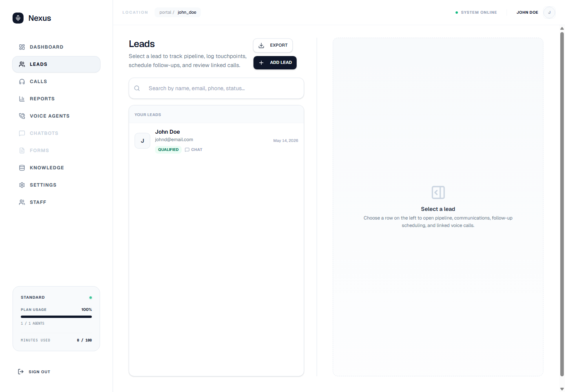Click the 100% plan usage value
Image resolution: width=565 pixels, height=392 pixels.
point(87,310)
